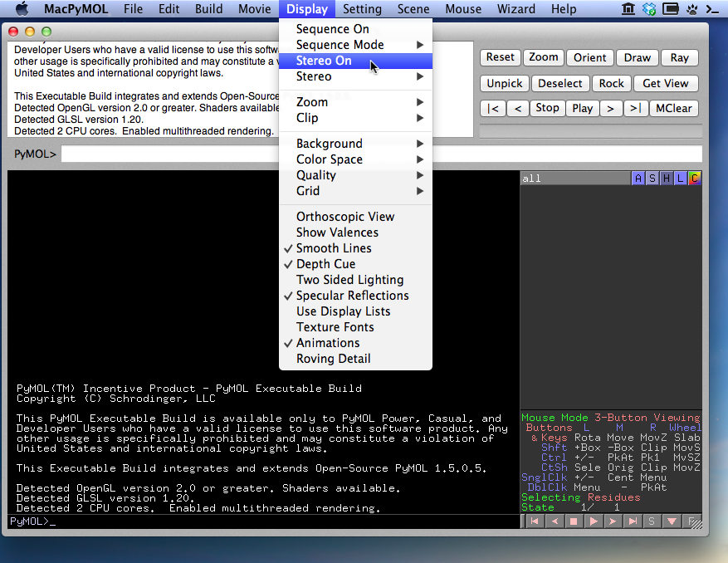Enable Orthoscopic View

(x=355, y=217)
